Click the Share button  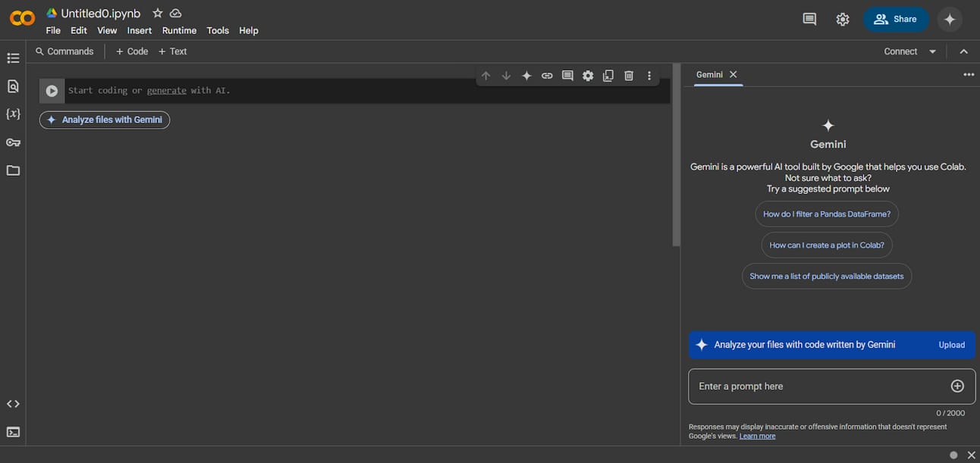(896, 20)
